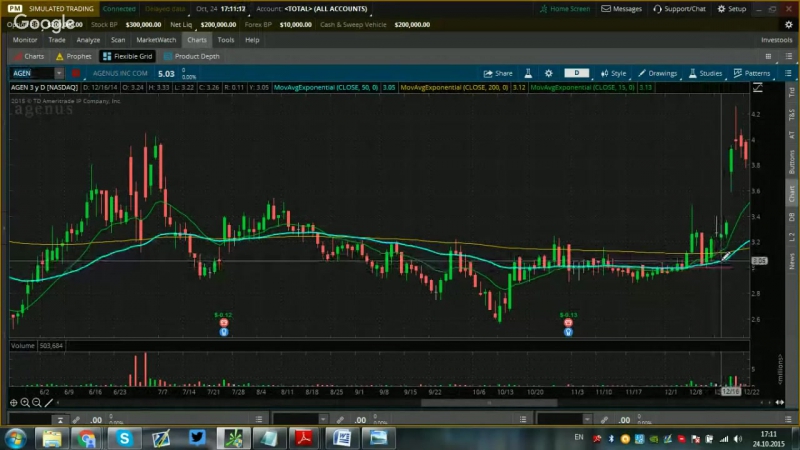Click the AGEN symbol input field
The image size is (800, 450).
point(32,73)
